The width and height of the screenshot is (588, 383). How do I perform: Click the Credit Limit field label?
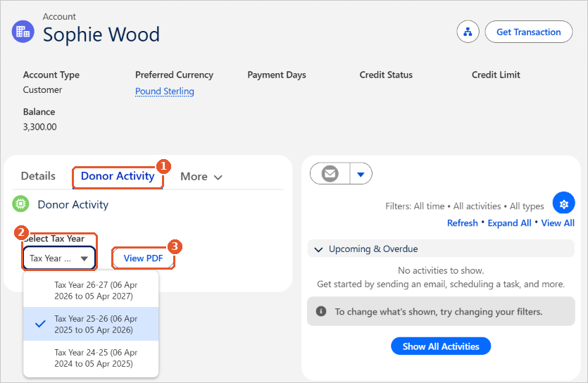[496, 75]
